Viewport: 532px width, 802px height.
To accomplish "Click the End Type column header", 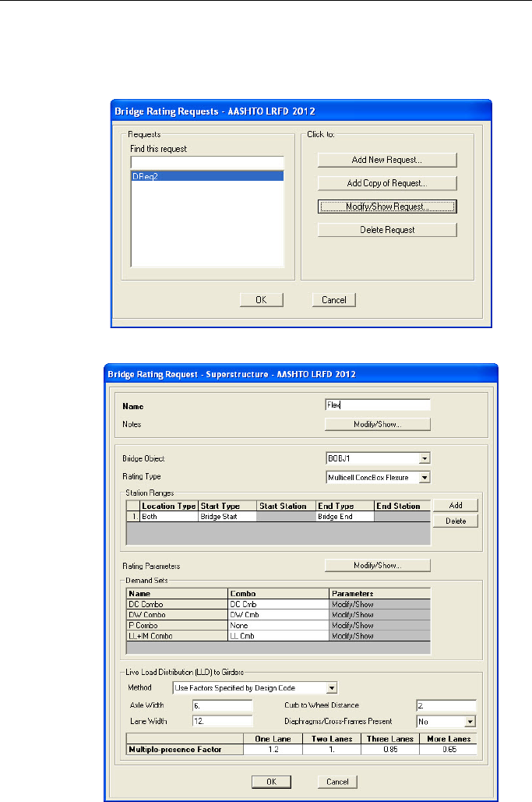I will click(x=345, y=506).
